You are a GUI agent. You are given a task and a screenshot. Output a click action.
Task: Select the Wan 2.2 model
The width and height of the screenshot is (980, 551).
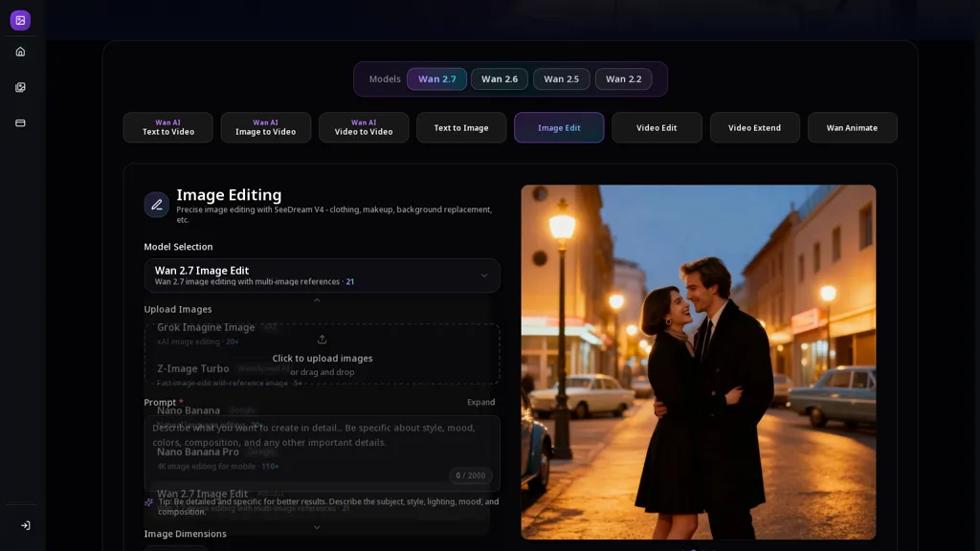coord(623,79)
